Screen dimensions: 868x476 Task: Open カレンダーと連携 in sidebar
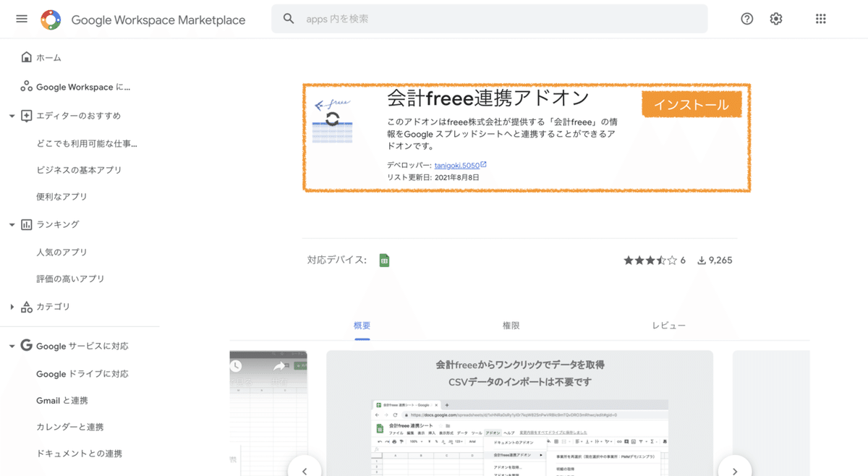coord(70,427)
